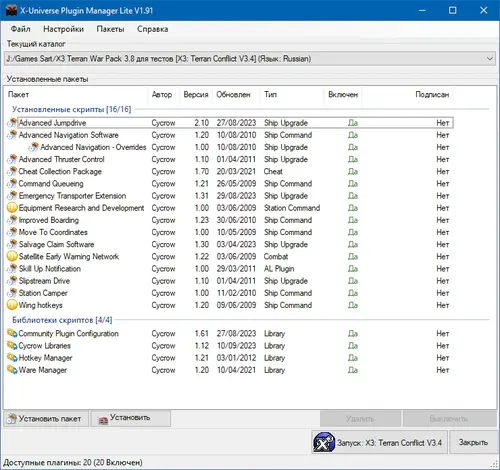Collapse the Библиотеки скриптов group header
The image size is (500, 470).
62,320
